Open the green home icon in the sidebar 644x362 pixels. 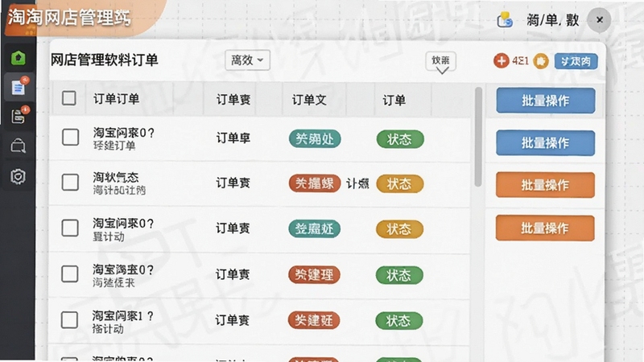(18, 58)
